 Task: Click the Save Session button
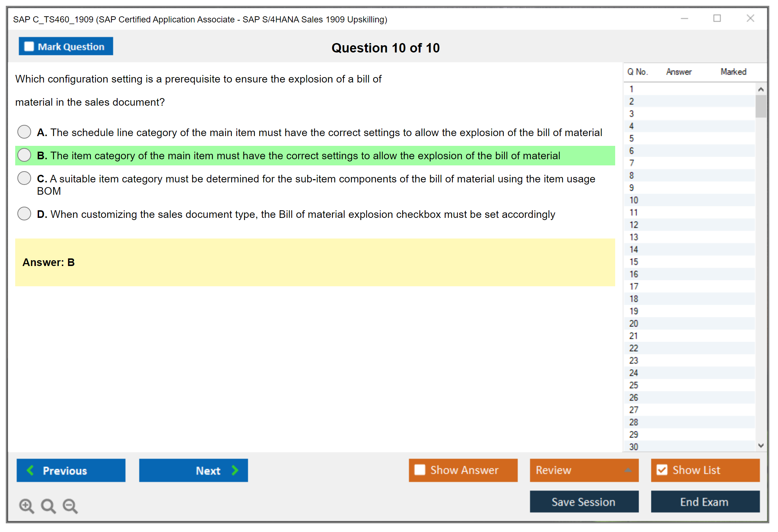(x=584, y=502)
